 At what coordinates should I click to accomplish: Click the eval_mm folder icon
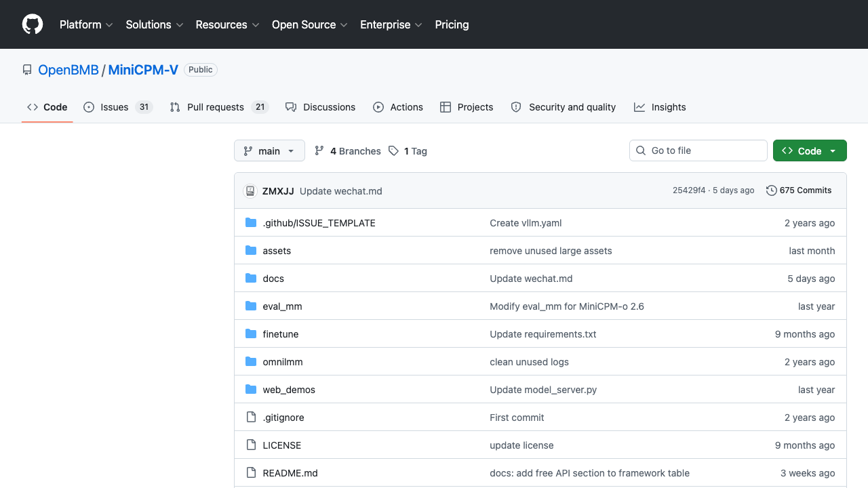[x=251, y=306]
